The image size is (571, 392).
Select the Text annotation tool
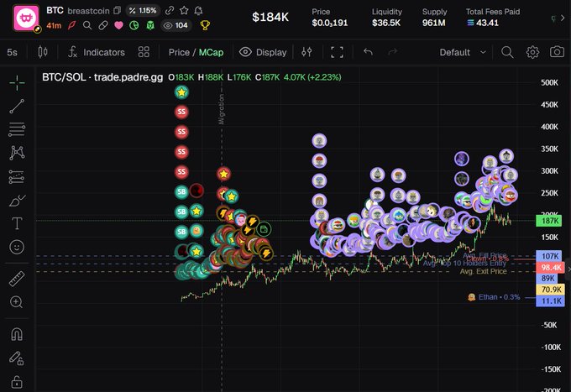click(17, 223)
